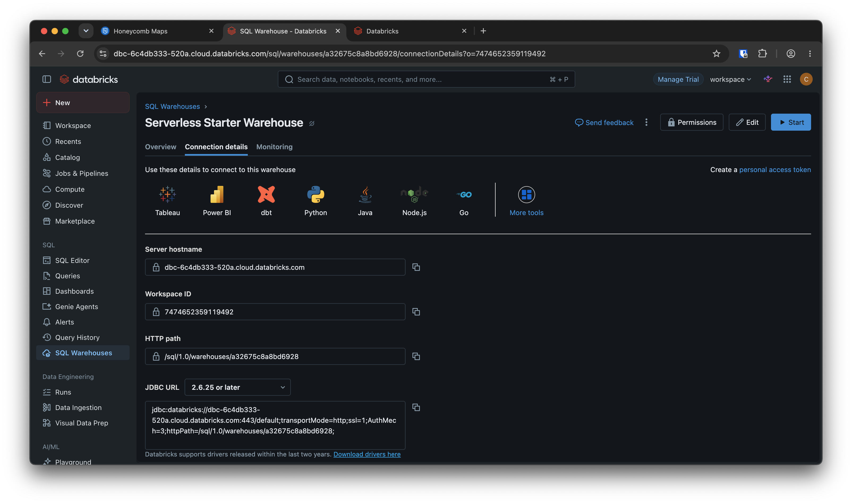The height and width of the screenshot is (504, 852).
Task: Click the Server hostname field
Action: point(275,267)
